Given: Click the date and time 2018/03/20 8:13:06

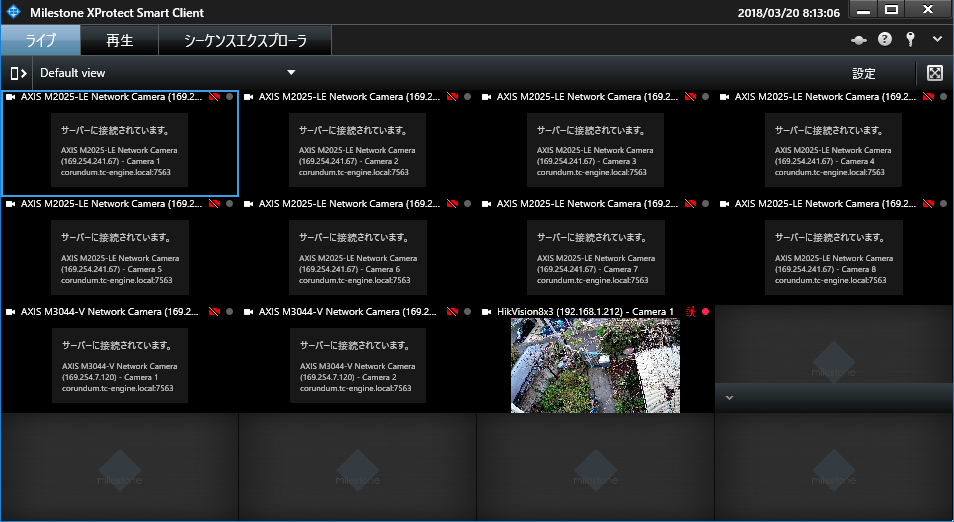Looking at the screenshot, I should coord(789,12).
